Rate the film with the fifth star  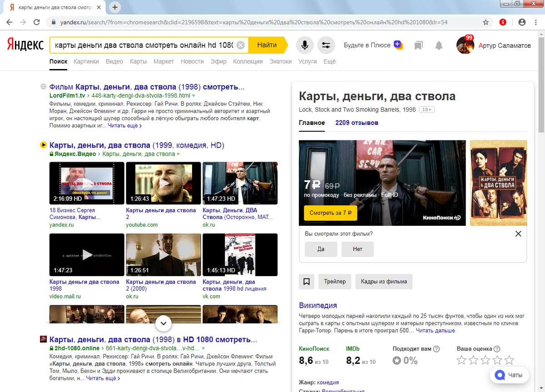point(510,361)
